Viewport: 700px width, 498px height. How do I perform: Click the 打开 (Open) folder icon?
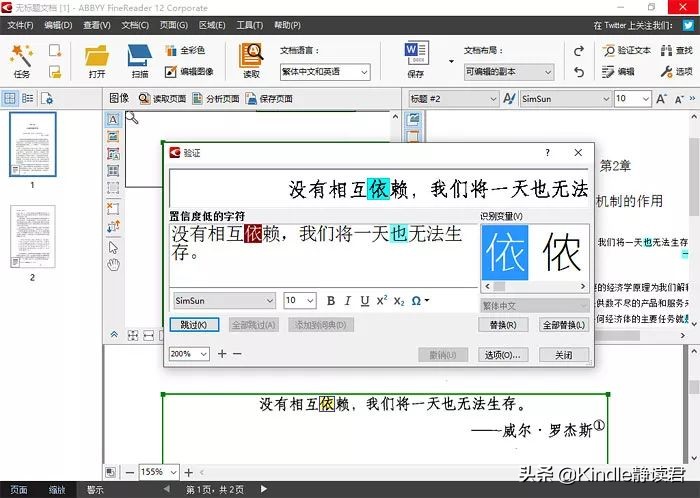point(96,61)
